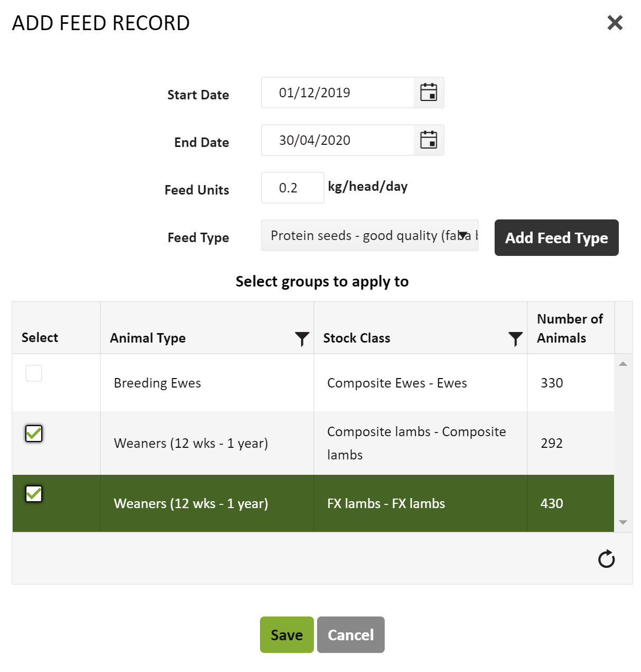Filter the Animal Type column
Screen dimensions: 641x672
click(x=302, y=338)
